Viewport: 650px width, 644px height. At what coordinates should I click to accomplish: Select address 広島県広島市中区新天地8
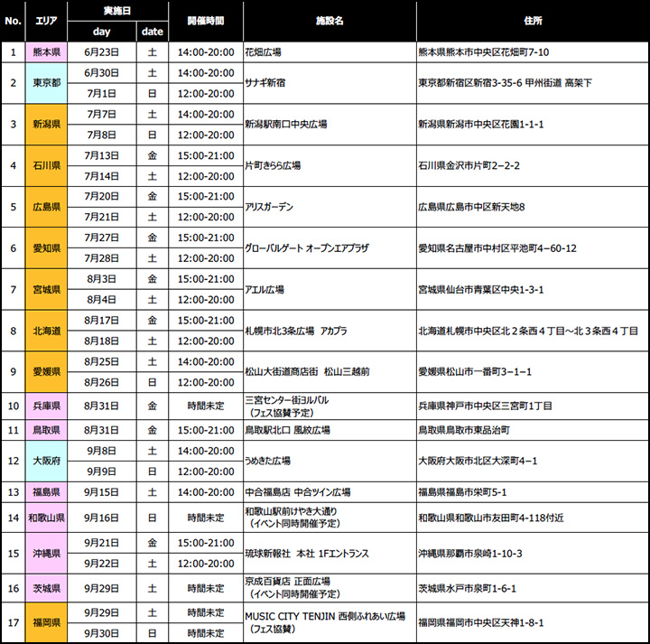(x=472, y=207)
